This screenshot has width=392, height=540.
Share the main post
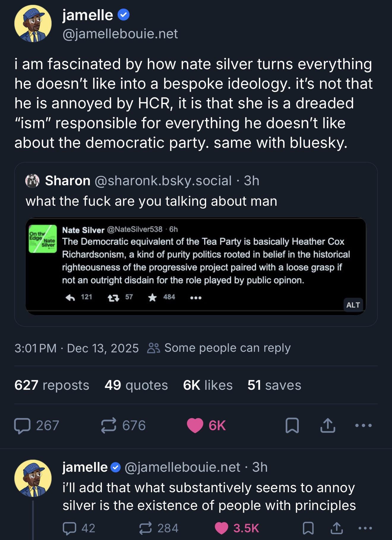pos(328,426)
